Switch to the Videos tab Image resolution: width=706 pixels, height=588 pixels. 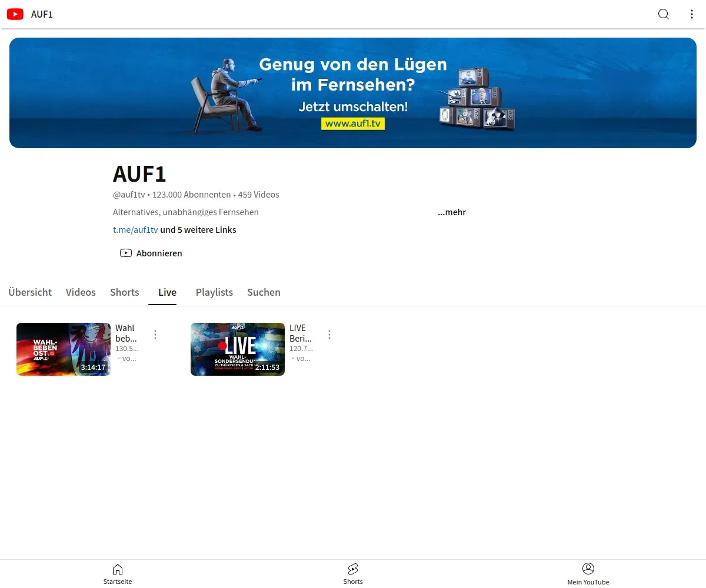pyautogui.click(x=81, y=292)
